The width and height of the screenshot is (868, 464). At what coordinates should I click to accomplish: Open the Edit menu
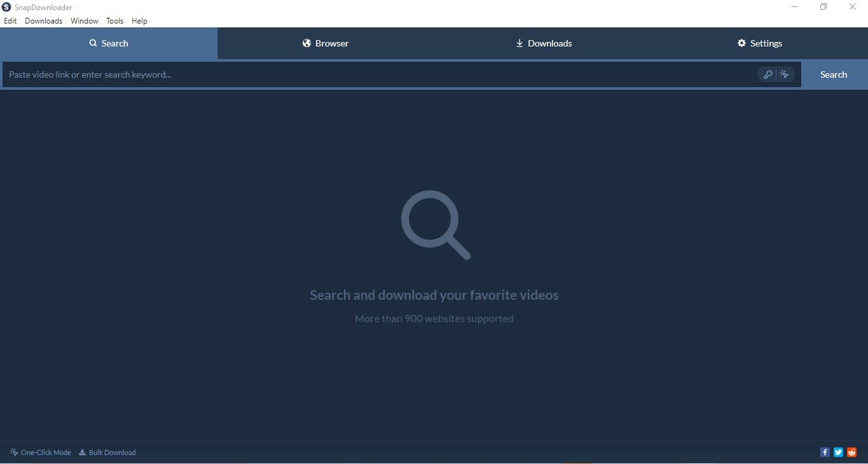10,21
